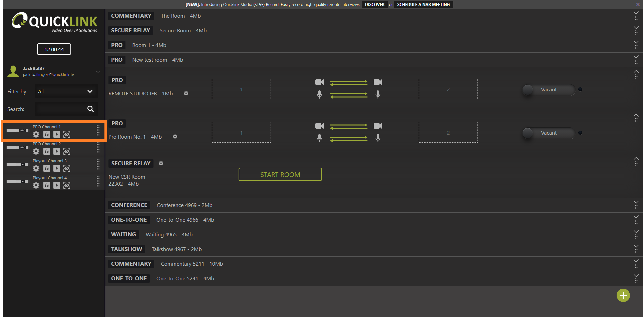Expand the New test room row chevron
The width and height of the screenshot is (644, 318).
tap(636, 57)
